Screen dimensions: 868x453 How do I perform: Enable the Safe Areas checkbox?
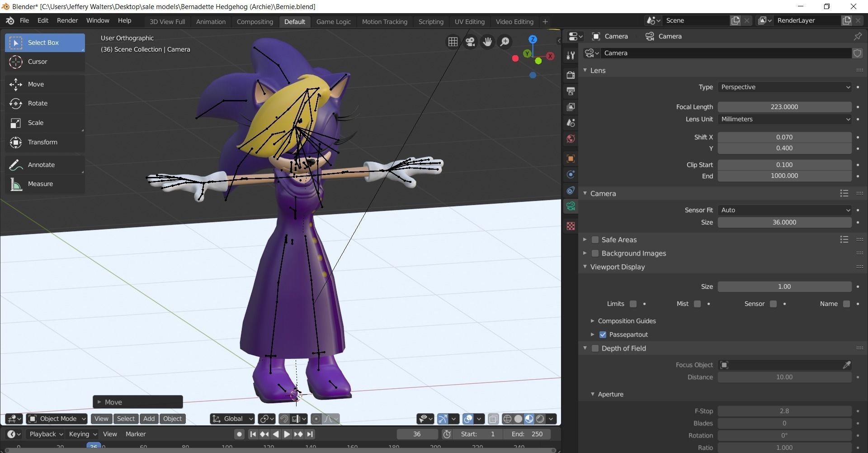point(595,240)
